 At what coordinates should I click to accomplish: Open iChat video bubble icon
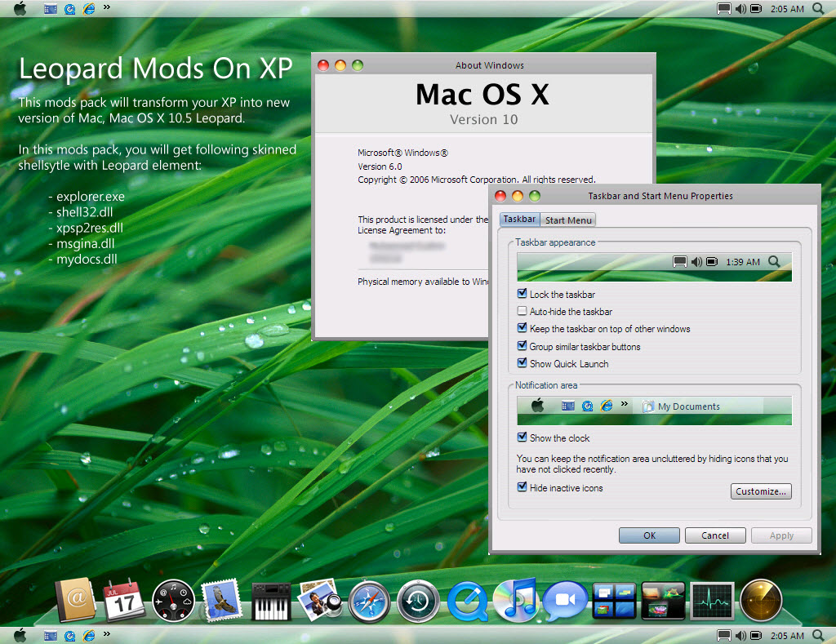point(565,600)
